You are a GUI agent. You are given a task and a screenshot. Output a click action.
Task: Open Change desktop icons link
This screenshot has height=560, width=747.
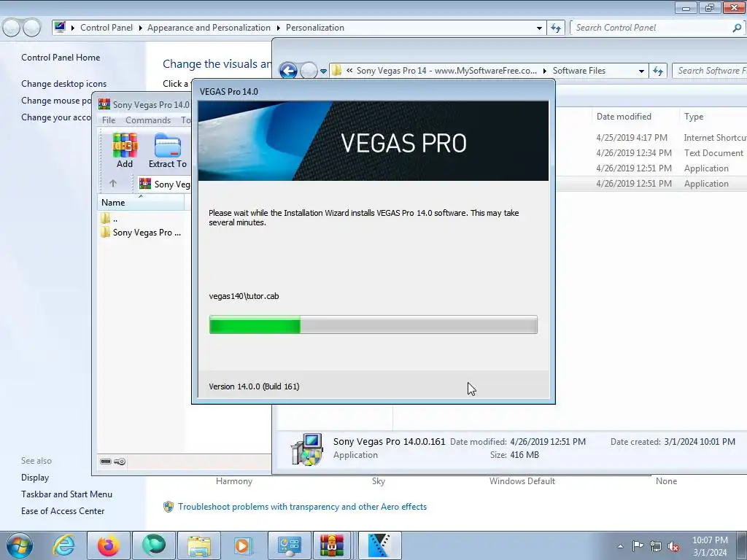[x=64, y=84]
